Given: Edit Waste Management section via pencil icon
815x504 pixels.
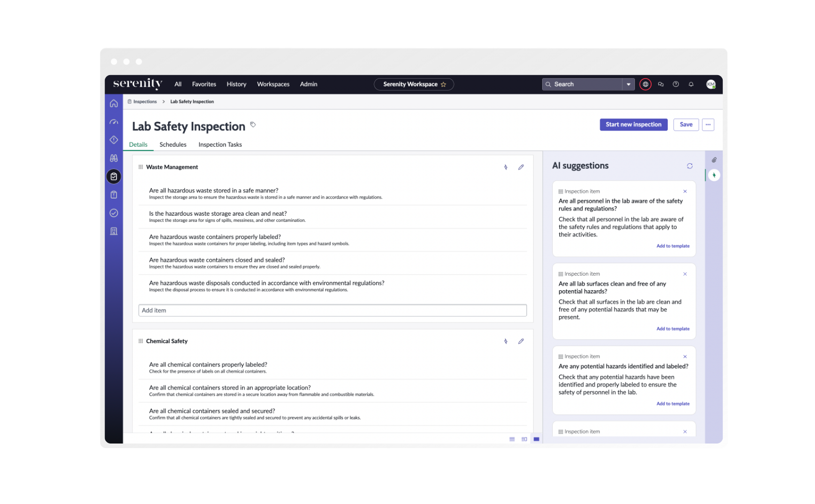Looking at the screenshot, I should click(x=521, y=167).
